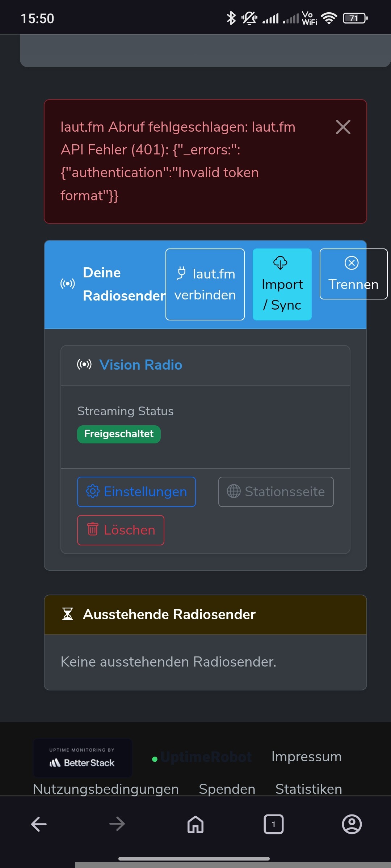The height and width of the screenshot is (868, 391).
Task: Open Nutzungsbedingungen in the footer
Action: 106,789
